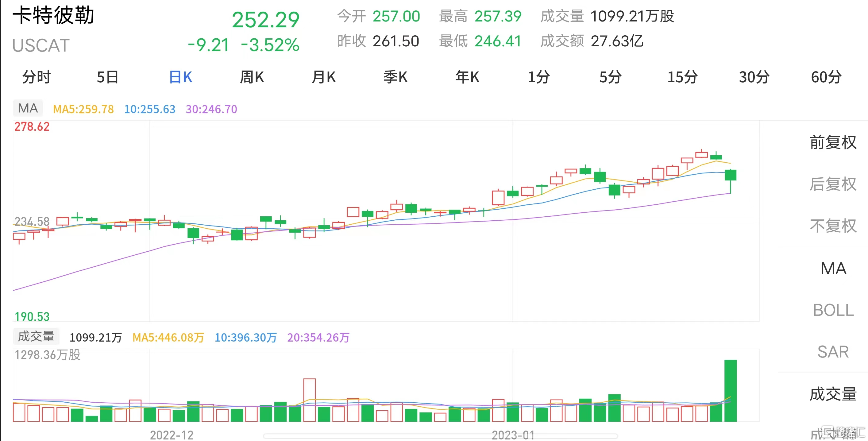Image resolution: width=868 pixels, height=441 pixels.
Task: Click the chart low label 190.53
Action: tap(32, 317)
